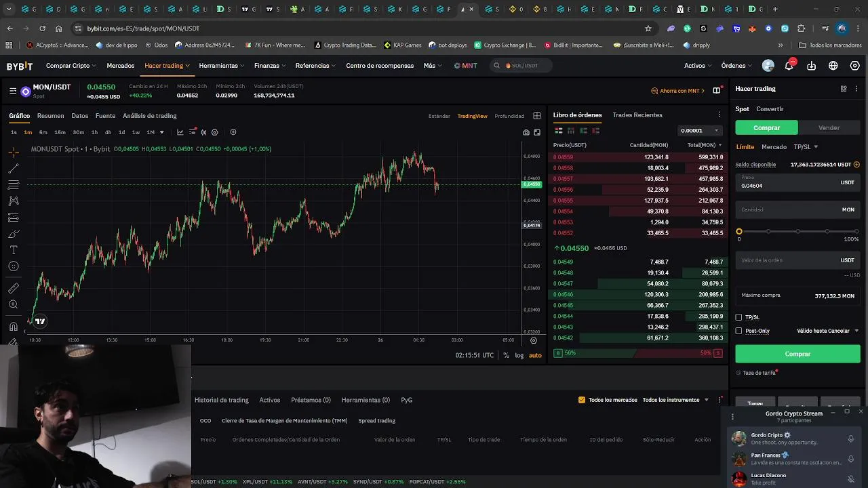Select the brush drawing tool

14,234
